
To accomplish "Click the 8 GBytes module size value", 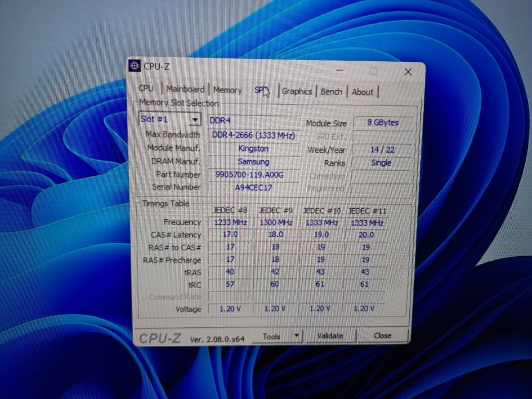I will [x=383, y=123].
